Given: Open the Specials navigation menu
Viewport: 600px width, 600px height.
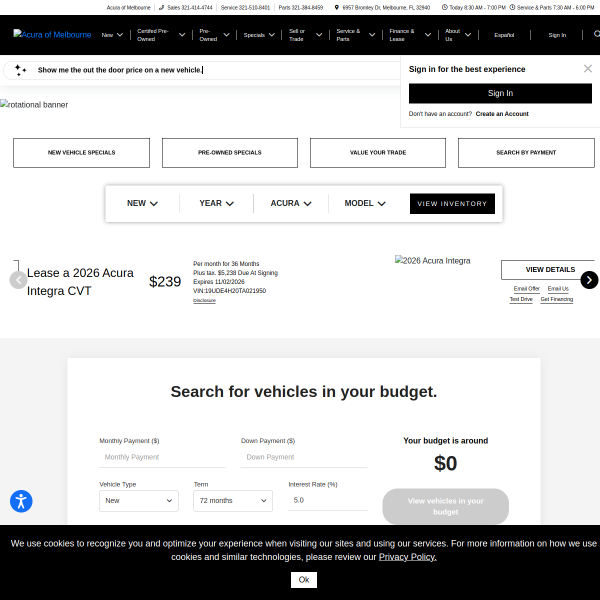Looking at the screenshot, I should (x=259, y=35).
